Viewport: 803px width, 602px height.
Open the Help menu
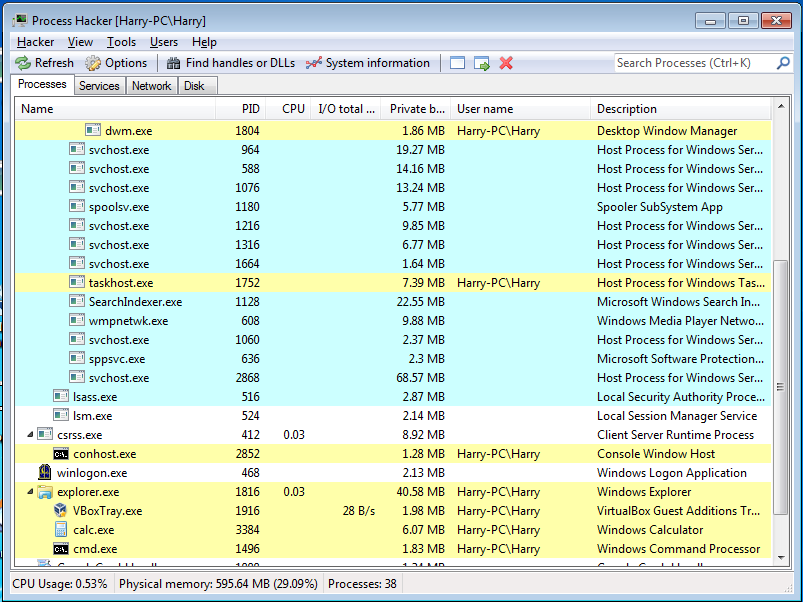click(x=204, y=42)
